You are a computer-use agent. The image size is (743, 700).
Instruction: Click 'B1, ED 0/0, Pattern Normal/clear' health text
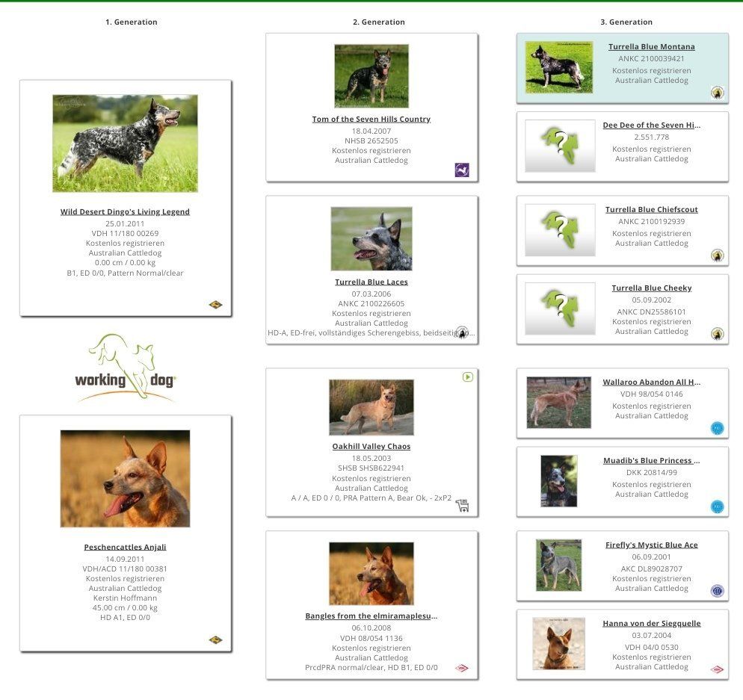pyautogui.click(x=125, y=273)
